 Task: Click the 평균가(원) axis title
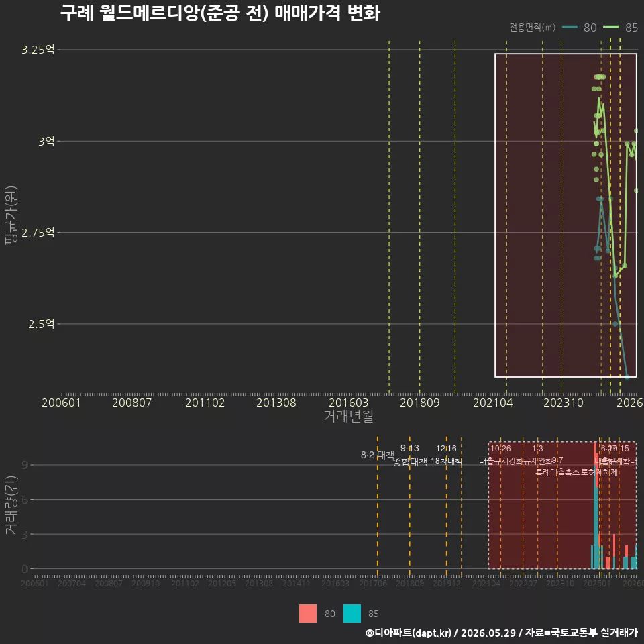tap(11, 215)
